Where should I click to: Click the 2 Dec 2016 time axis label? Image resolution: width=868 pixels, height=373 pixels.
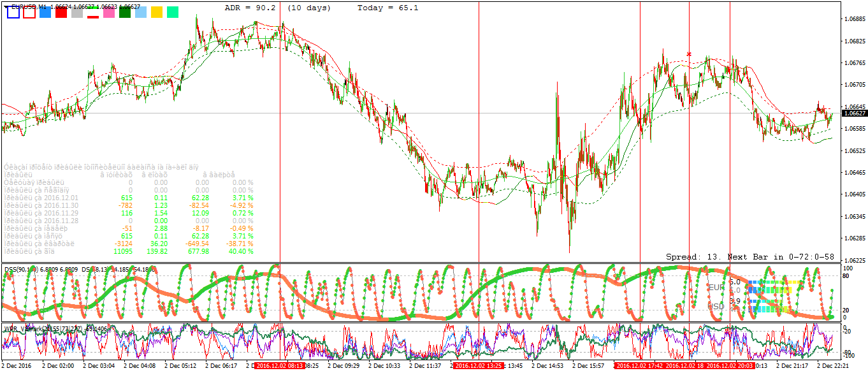tap(15, 366)
